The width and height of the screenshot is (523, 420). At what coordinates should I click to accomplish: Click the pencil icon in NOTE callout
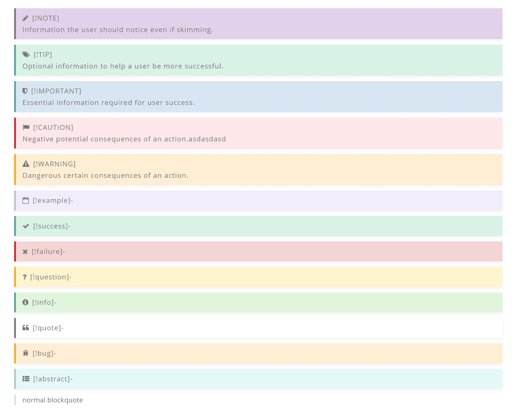[x=25, y=18]
